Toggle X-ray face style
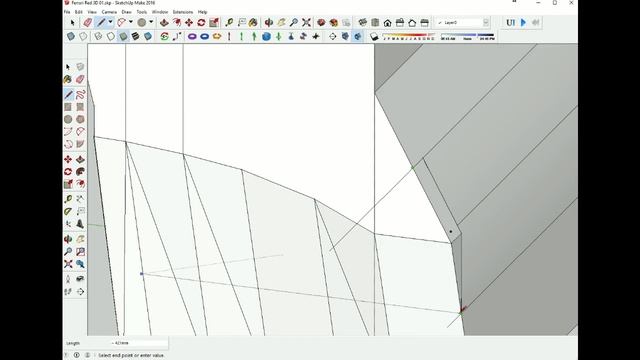This screenshot has width=640, height=360. pos(71,36)
